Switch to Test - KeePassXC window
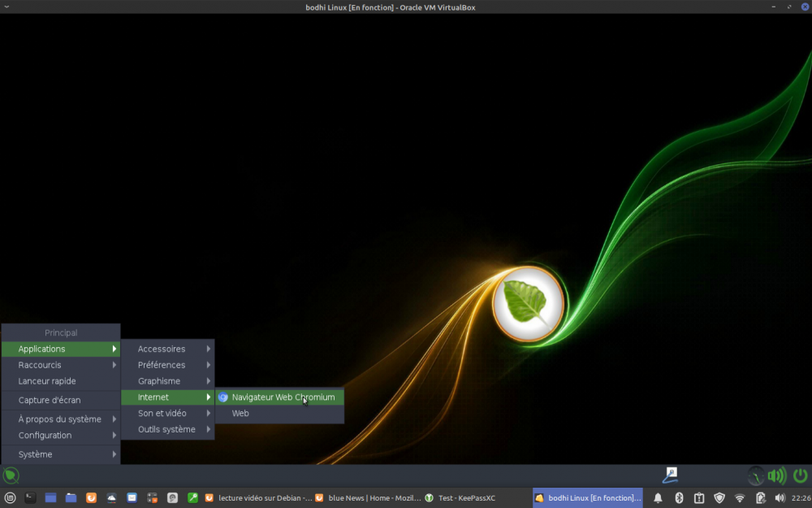 460,497
